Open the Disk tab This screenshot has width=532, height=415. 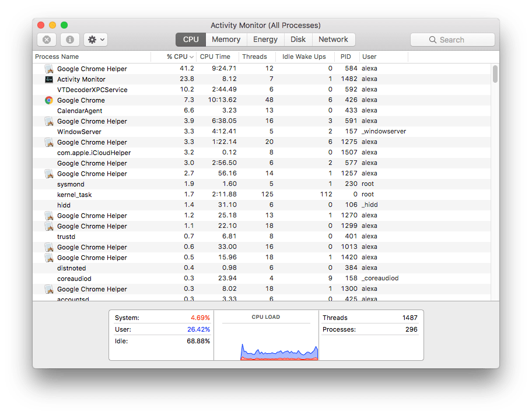coord(298,40)
